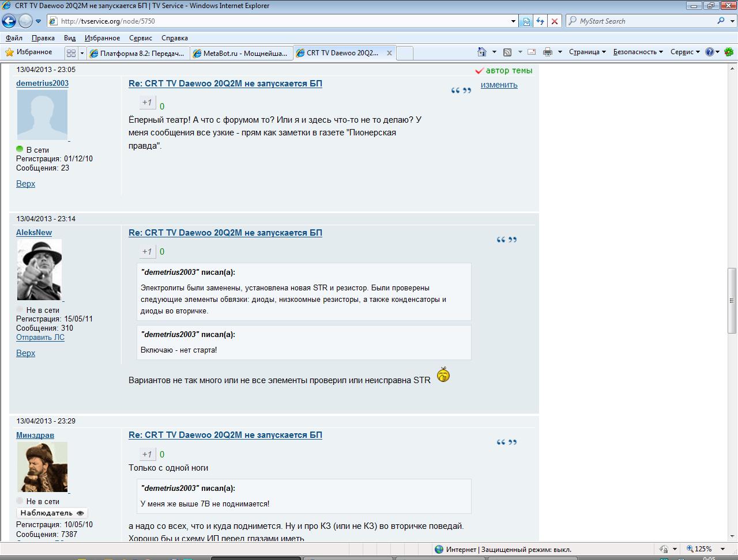The width and height of the screenshot is (738, 560).
Task: Click the изменить link
Action: pos(499,85)
